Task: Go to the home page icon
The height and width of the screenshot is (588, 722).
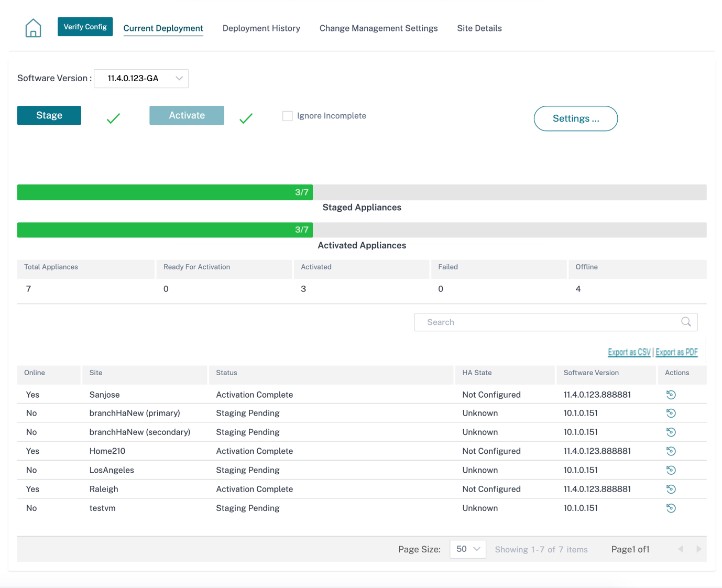Action: (33, 28)
